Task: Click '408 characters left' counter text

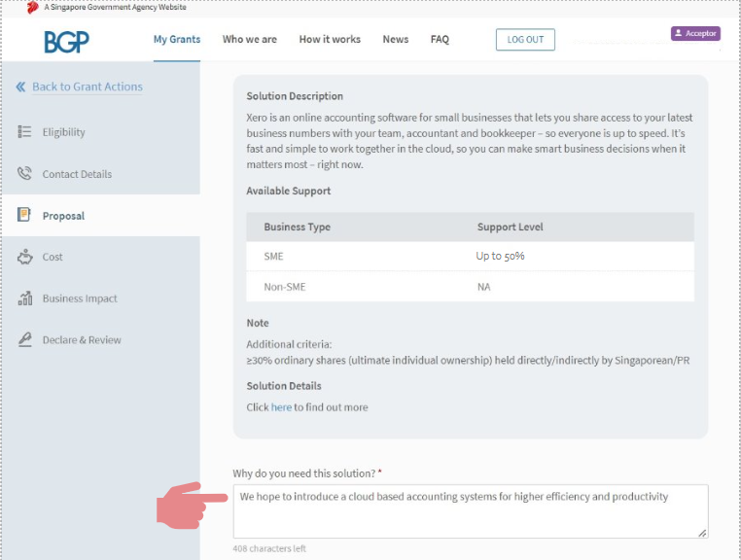Action: click(269, 548)
